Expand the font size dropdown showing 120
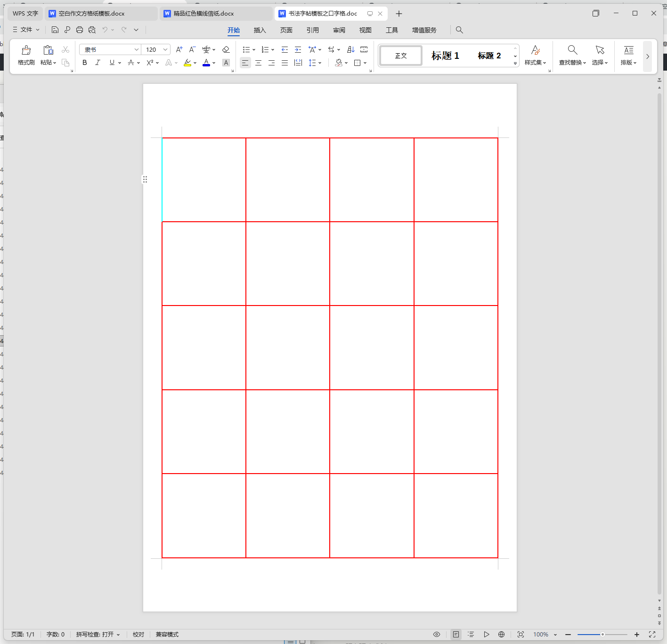This screenshot has width=667, height=644. pos(165,49)
